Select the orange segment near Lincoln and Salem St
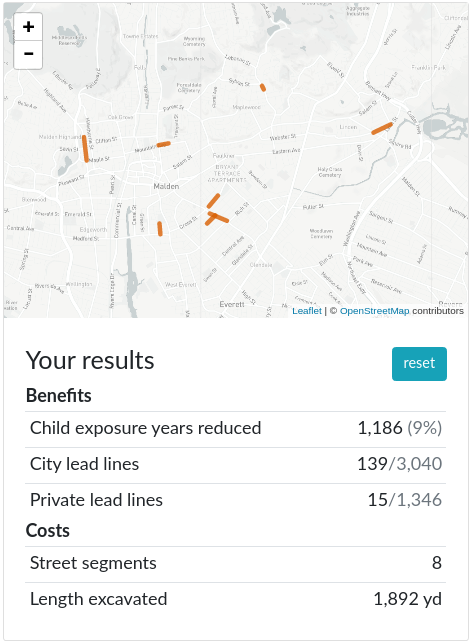This screenshot has width=472, height=644. tap(382, 128)
